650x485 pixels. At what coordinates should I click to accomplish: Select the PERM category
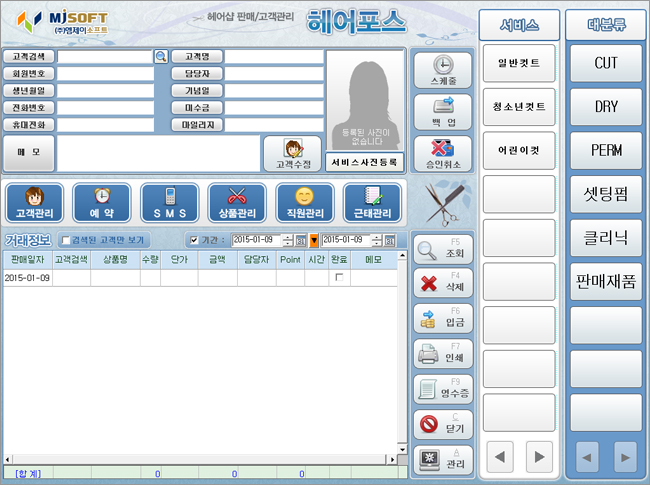(x=606, y=150)
